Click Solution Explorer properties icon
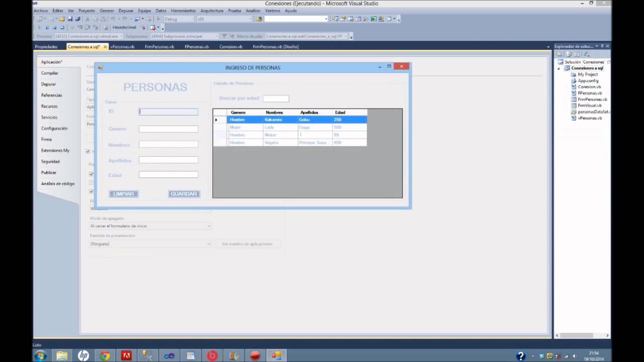This screenshot has width=644, height=362. tap(559, 54)
